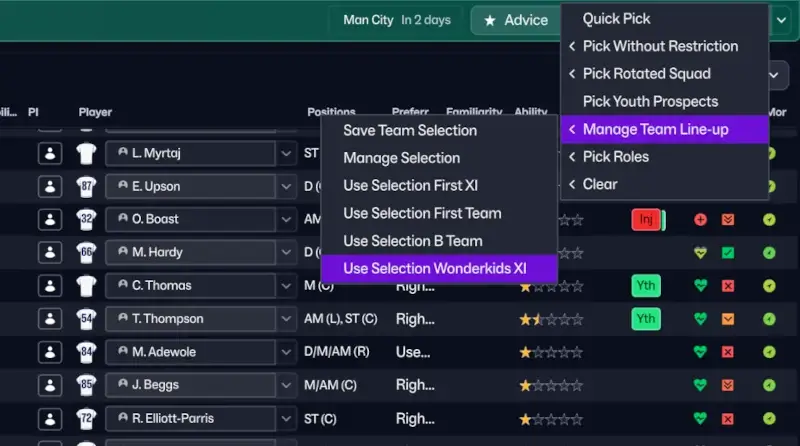This screenshot has height=446, width=800.
Task: Open Pick Roles submenu
Action: tap(665, 157)
